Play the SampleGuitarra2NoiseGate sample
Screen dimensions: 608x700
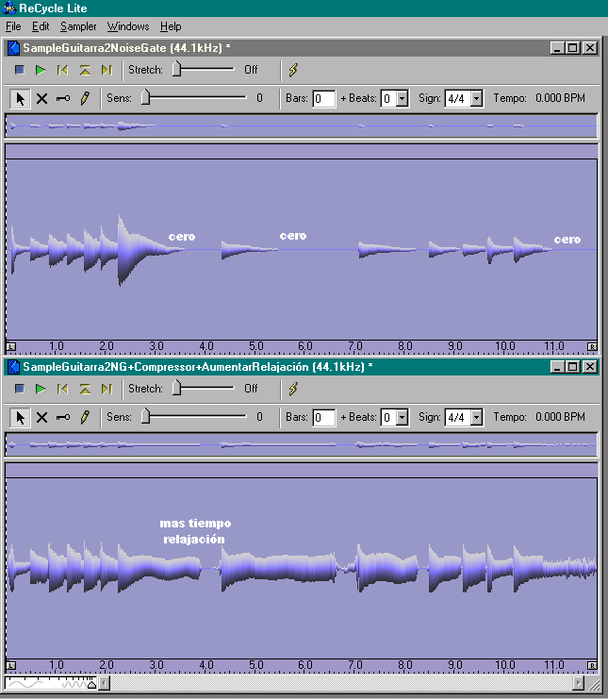[41, 70]
